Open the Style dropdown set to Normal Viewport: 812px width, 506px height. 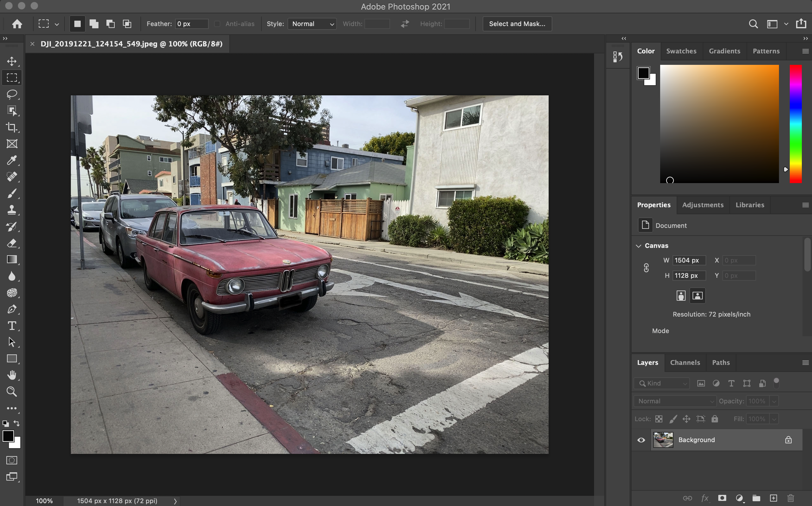click(x=312, y=24)
